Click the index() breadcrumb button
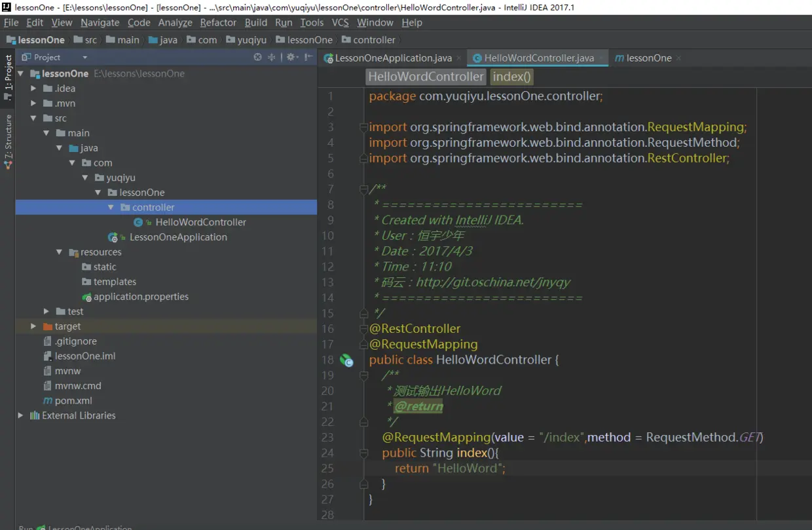This screenshot has width=812, height=530. (511, 77)
